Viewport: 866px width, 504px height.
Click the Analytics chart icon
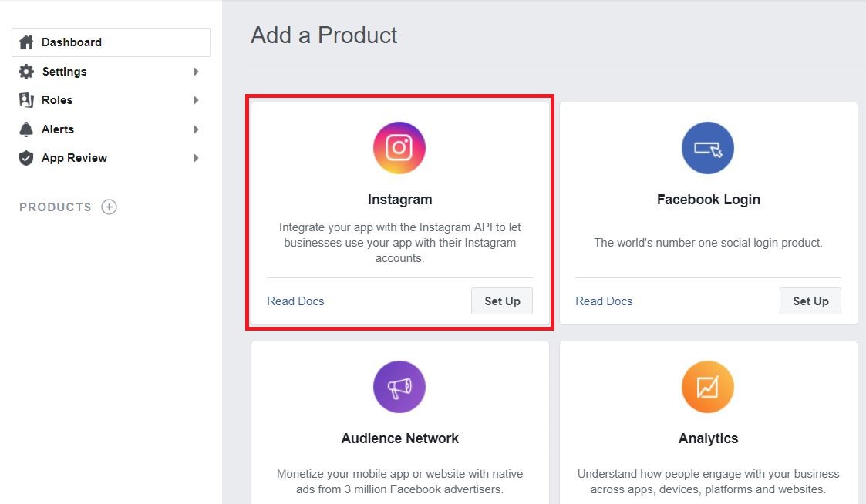[707, 386]
